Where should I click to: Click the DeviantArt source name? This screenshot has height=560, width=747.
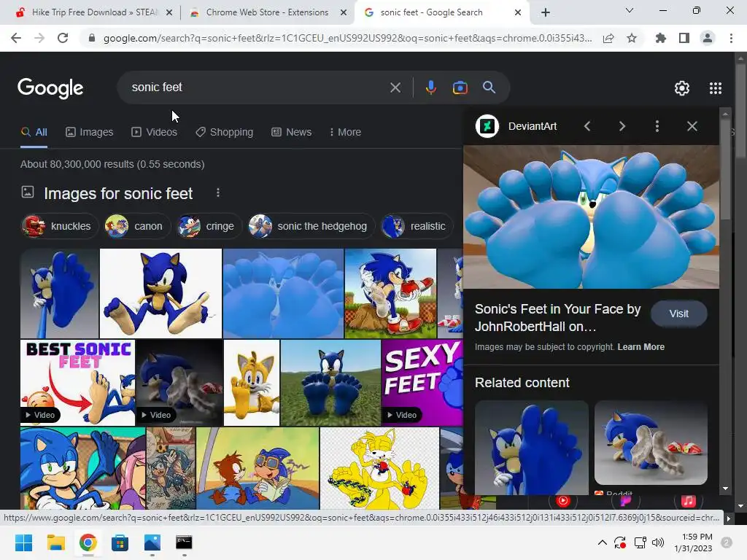pos(532,126)
